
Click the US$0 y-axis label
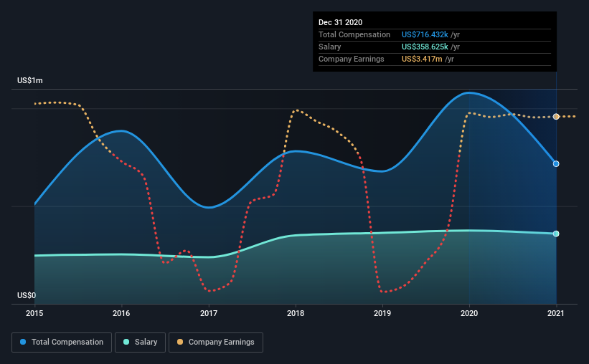[x=27, y=295]
